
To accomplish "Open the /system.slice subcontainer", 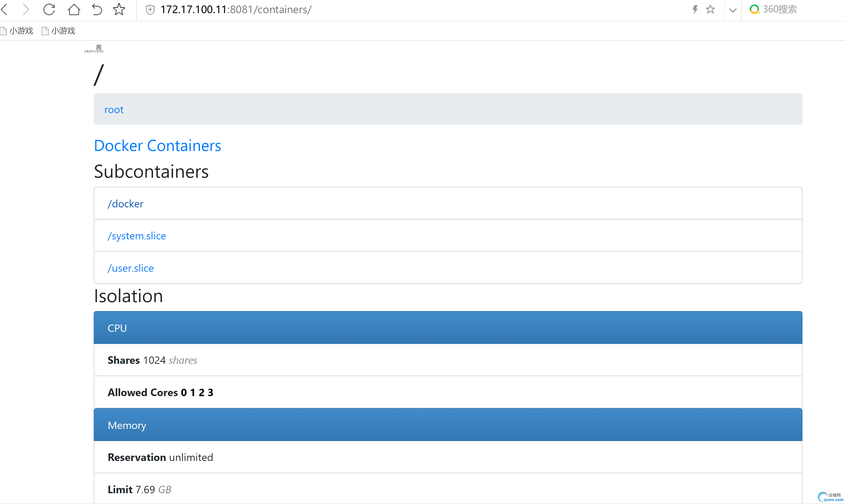I will 137,236.
